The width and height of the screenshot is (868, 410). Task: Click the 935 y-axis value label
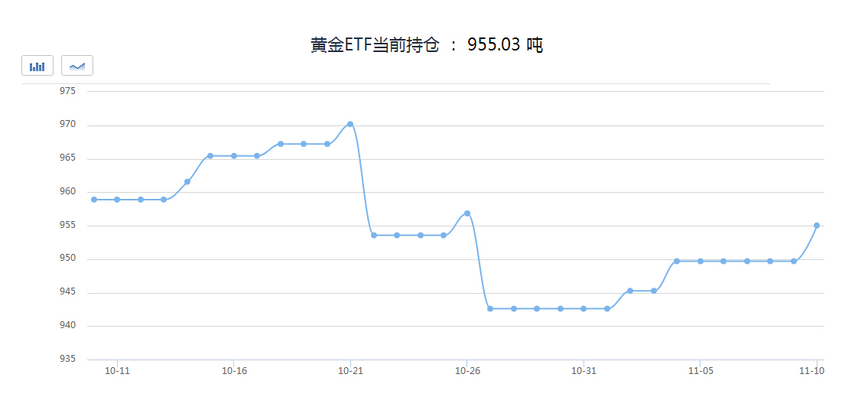68,360
